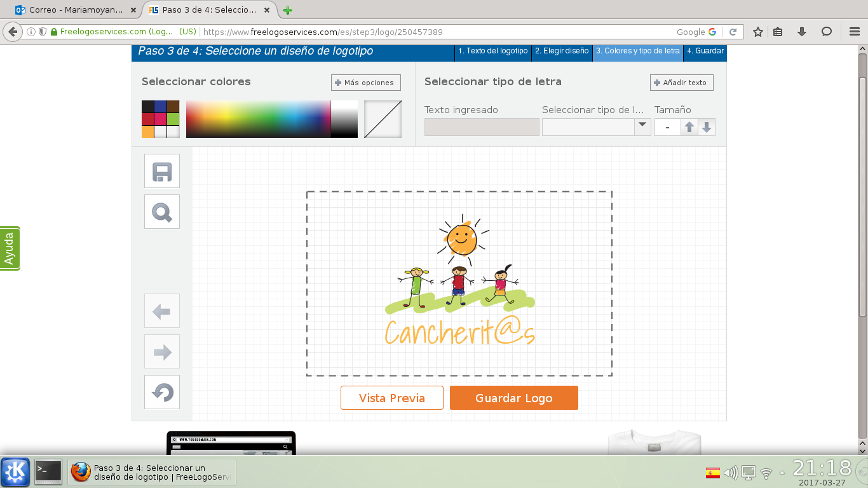Select the green grass brush stroke

(460, 302)
